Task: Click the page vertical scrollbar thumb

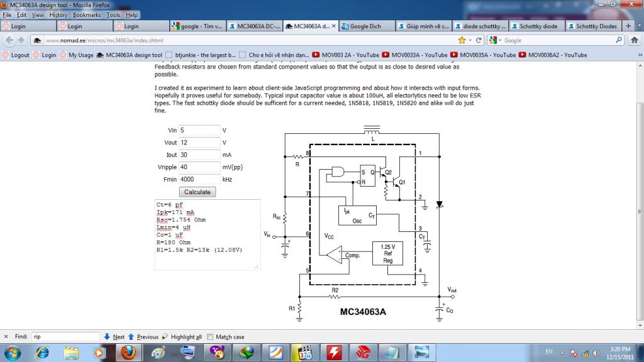Action: (640, 211)
